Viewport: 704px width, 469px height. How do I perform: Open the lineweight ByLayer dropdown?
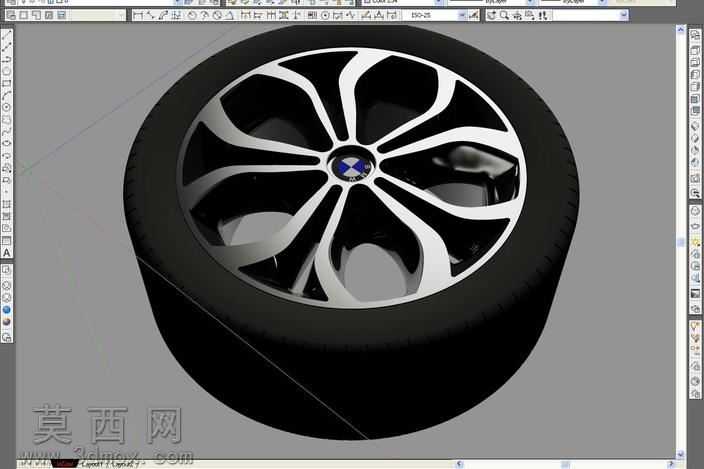602,2
